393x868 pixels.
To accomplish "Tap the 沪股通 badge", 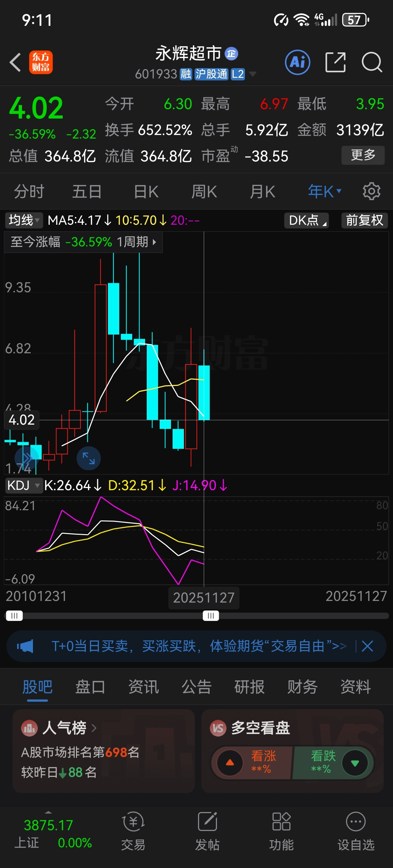I will click(211, 74).
